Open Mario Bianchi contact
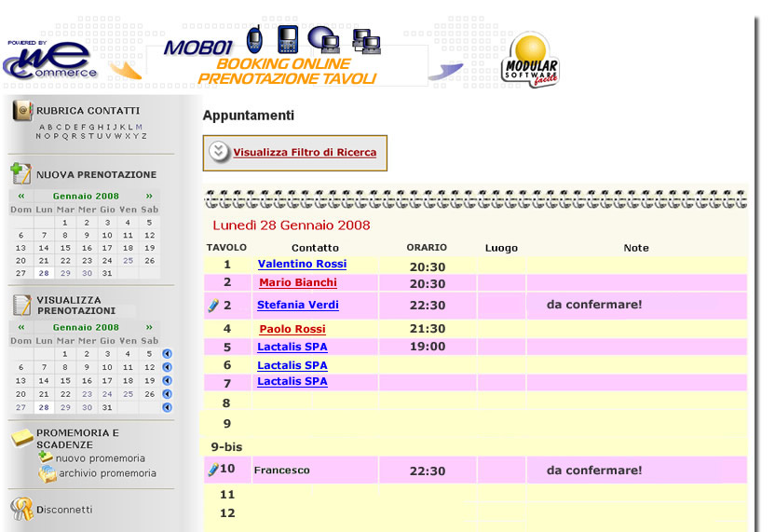 (x=298, y=282)
